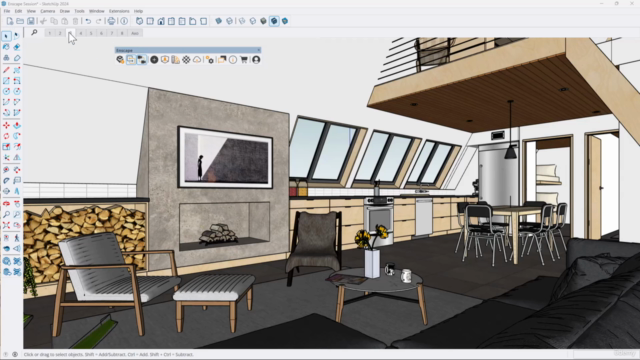Toggle X-Ray face style
The height and width of the screenshot is (360, 640).
tap(219, 21)
